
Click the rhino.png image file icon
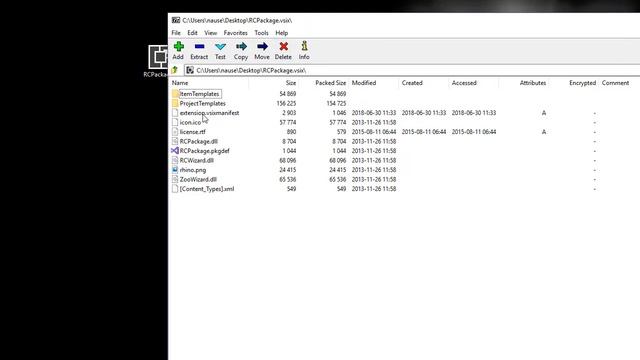175,170
